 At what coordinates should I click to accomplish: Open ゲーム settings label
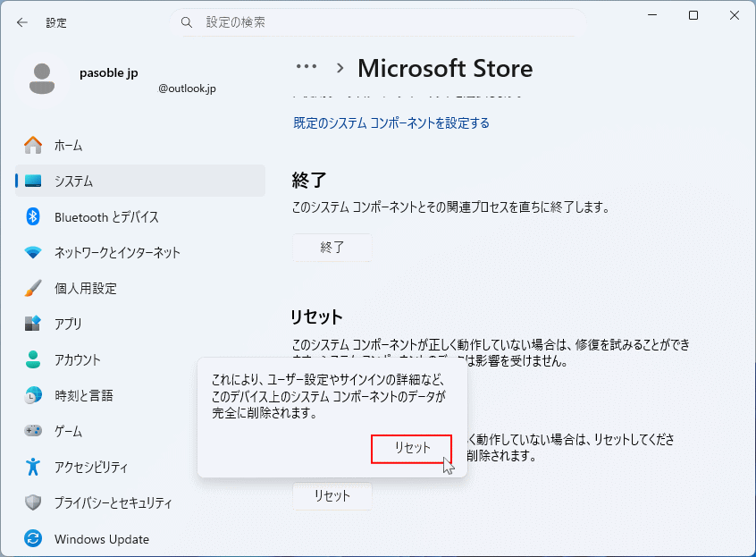(68, 431)
